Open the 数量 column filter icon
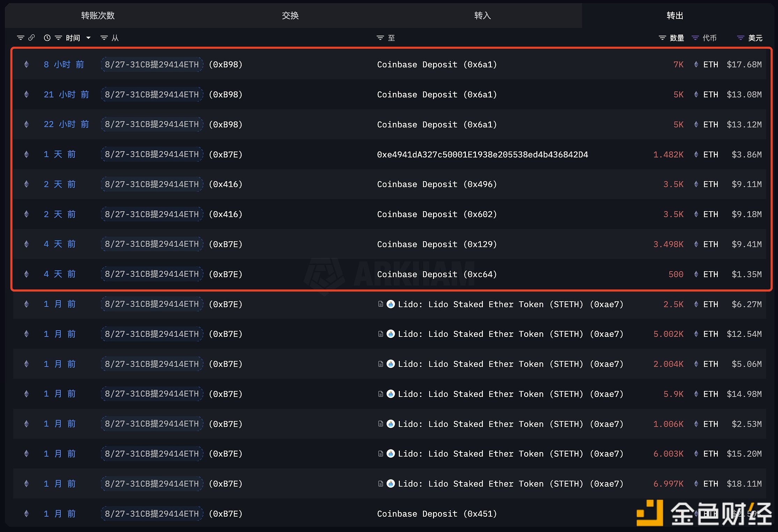Image resolution: width=778 pixels, height=532 pixels. click(x=662, y=38)
